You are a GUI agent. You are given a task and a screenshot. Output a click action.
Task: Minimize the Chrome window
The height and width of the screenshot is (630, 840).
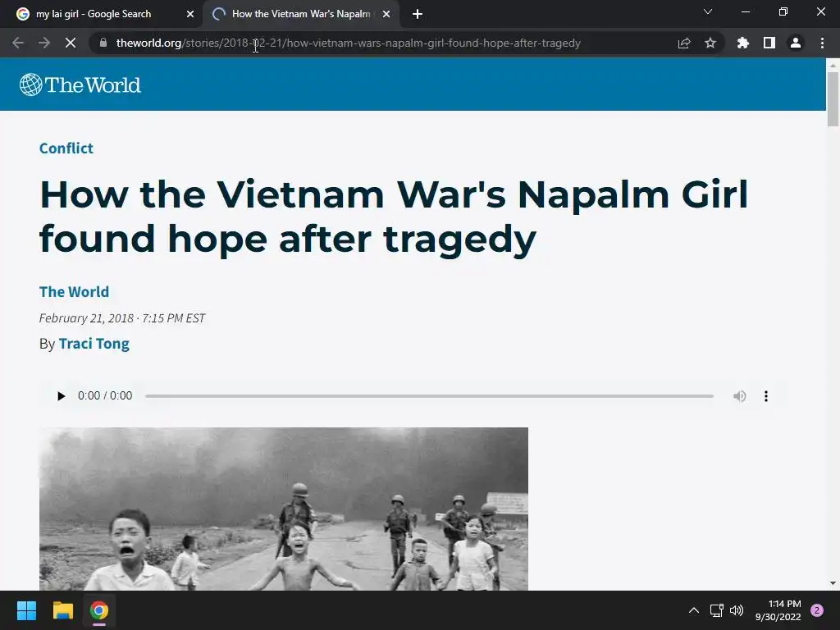[x=745, y=11]
